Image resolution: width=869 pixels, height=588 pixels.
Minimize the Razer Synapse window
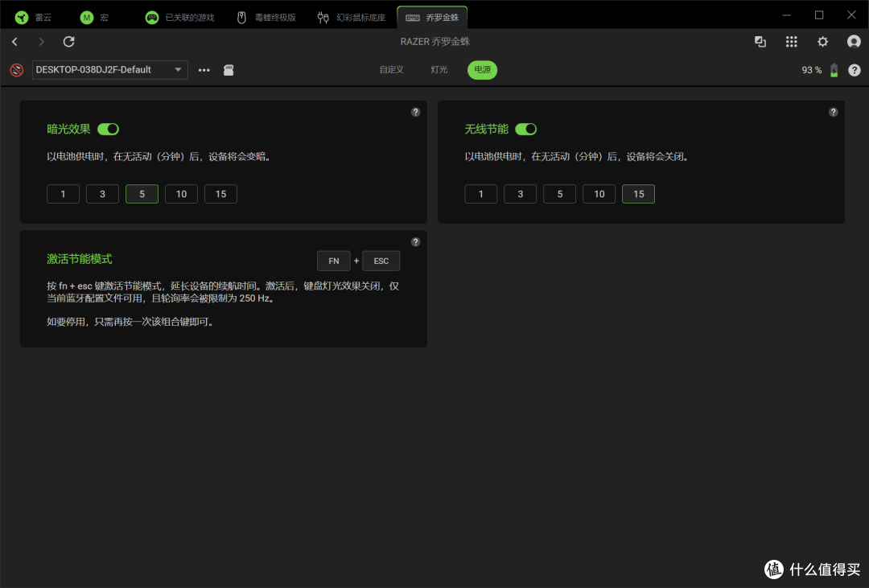pos(786,15)
